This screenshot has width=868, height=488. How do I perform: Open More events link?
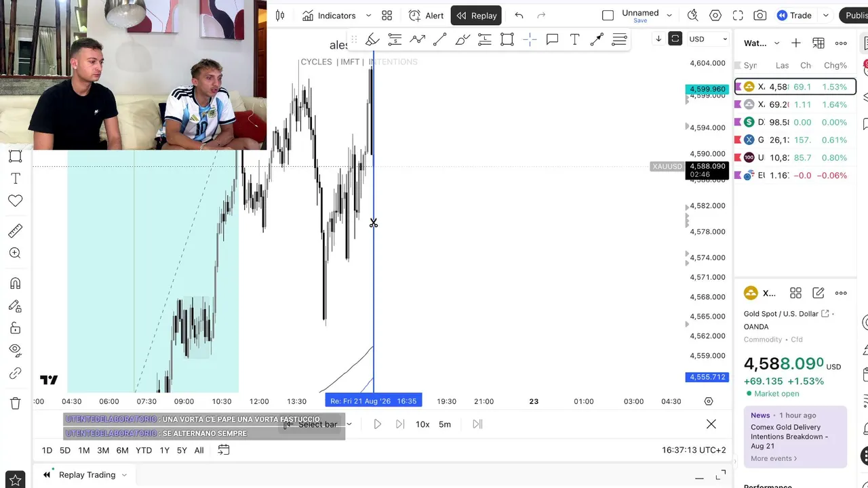[774, 458]
